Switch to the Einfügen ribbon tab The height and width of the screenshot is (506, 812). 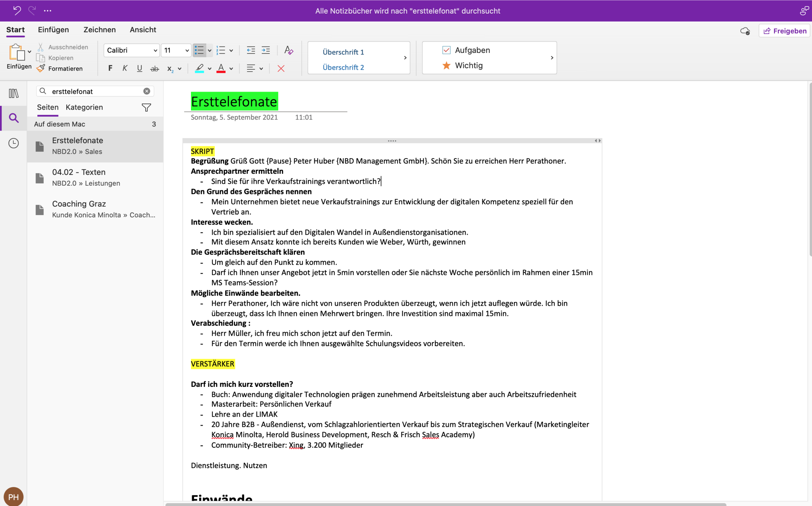[53, 30]
